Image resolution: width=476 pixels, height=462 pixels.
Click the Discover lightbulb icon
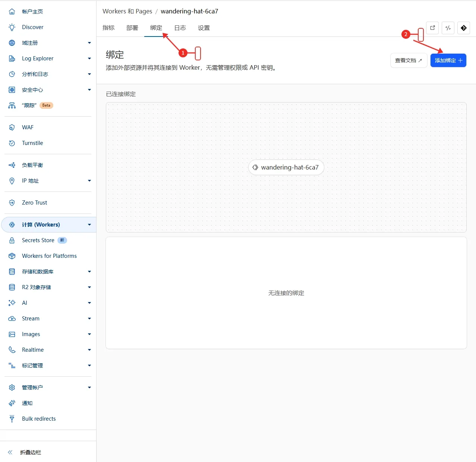(x=12, y=27)
